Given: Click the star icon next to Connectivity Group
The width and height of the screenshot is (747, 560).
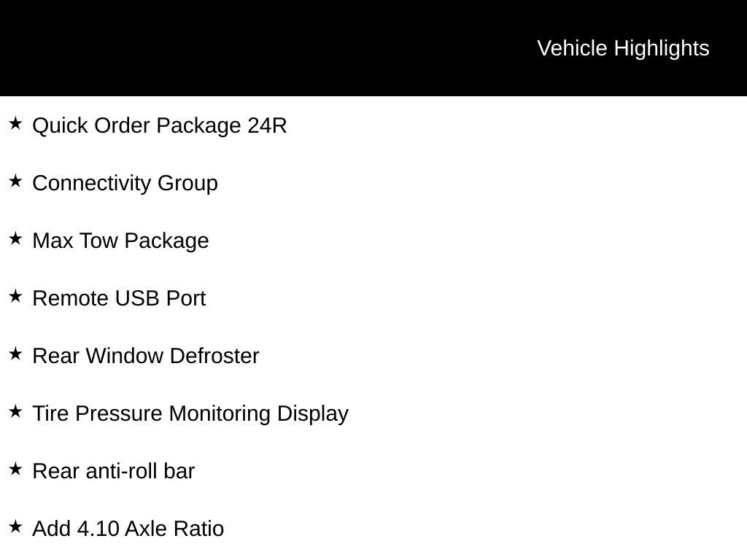Looking at the screenshot, I should point(15,182).
